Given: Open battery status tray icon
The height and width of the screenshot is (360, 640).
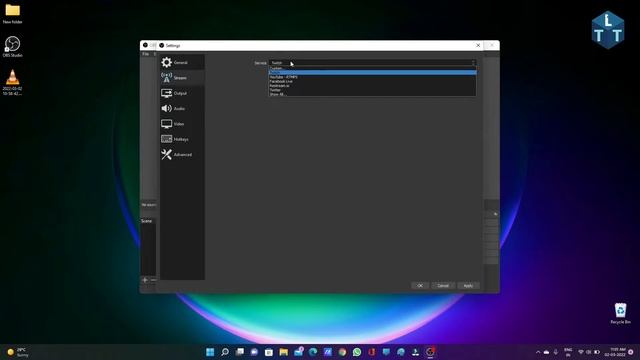Looking at the screenshot, I should pyautogui.click(x=597, y=352).
